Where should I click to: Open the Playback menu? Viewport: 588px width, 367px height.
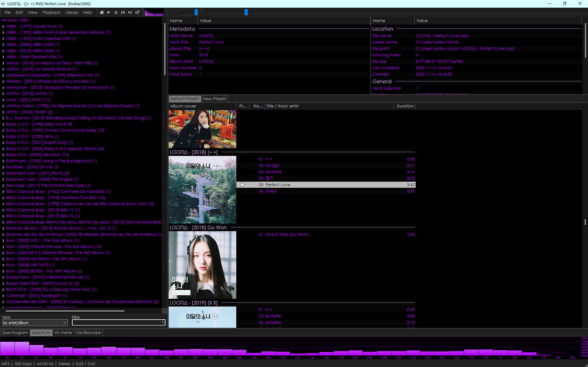51,13
